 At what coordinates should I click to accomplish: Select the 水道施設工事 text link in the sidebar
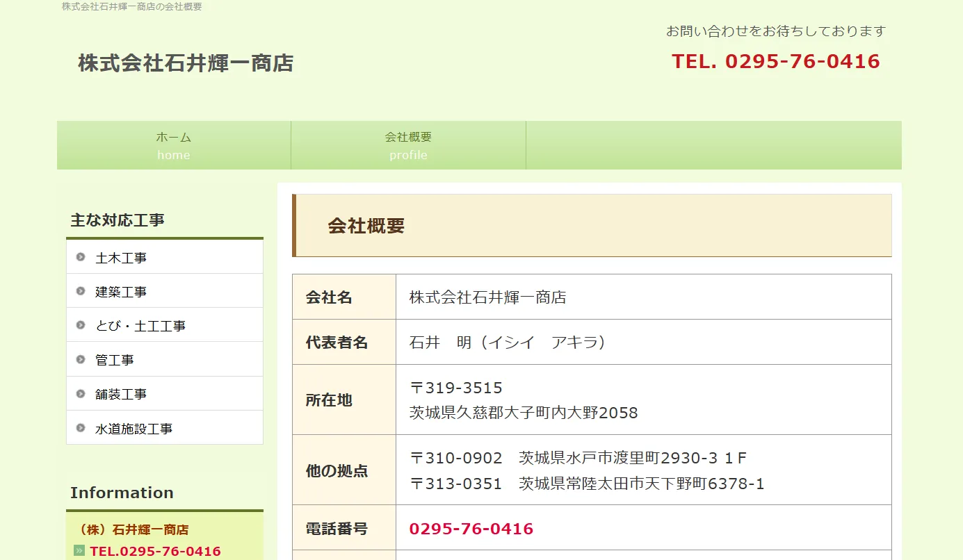133,429
